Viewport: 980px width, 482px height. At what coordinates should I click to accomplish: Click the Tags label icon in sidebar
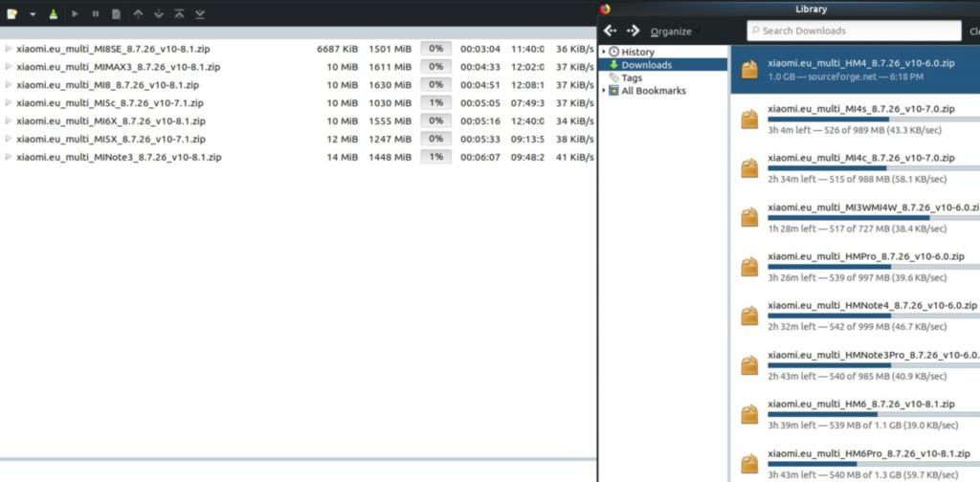click(x=613, y=77)
